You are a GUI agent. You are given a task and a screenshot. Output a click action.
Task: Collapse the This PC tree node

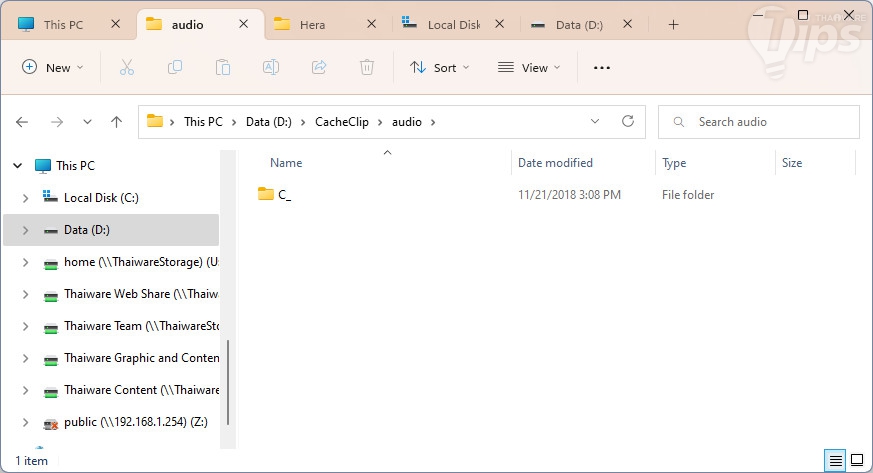[18, 165]
